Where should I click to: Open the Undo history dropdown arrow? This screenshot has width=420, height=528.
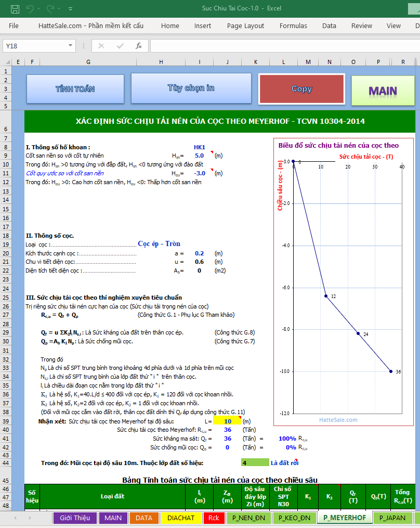(38, 9)
